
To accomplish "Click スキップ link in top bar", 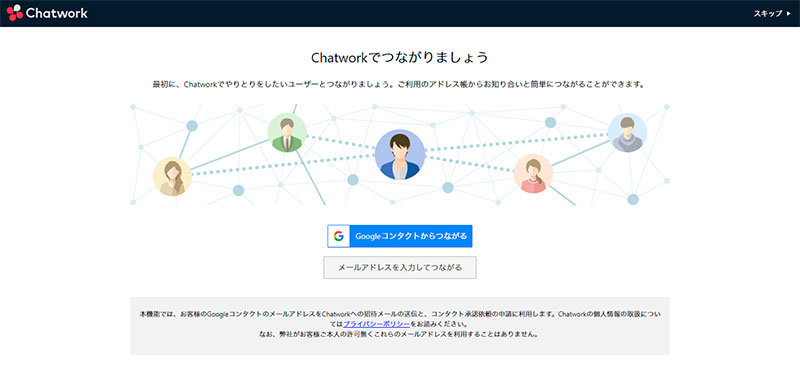I will 772,14.
